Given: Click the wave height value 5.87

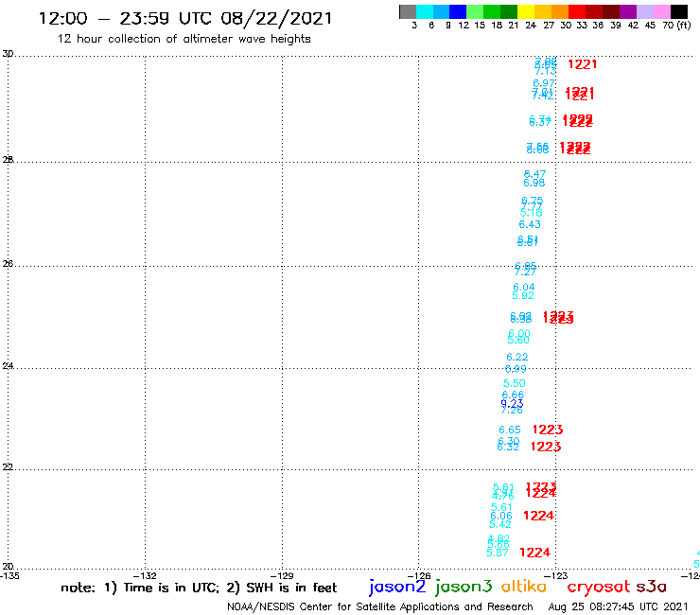Looking at the screenshot, I should click(x=498, y=553).
